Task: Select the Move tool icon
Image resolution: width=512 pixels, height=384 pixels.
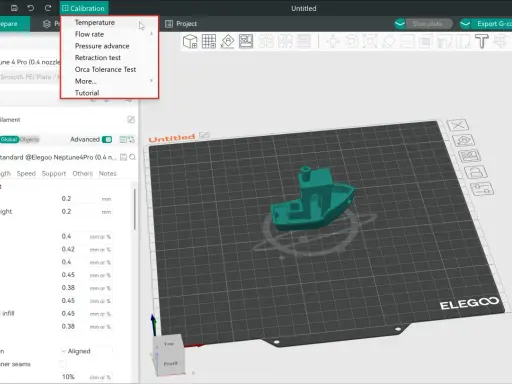Action: tap(333, 41)
